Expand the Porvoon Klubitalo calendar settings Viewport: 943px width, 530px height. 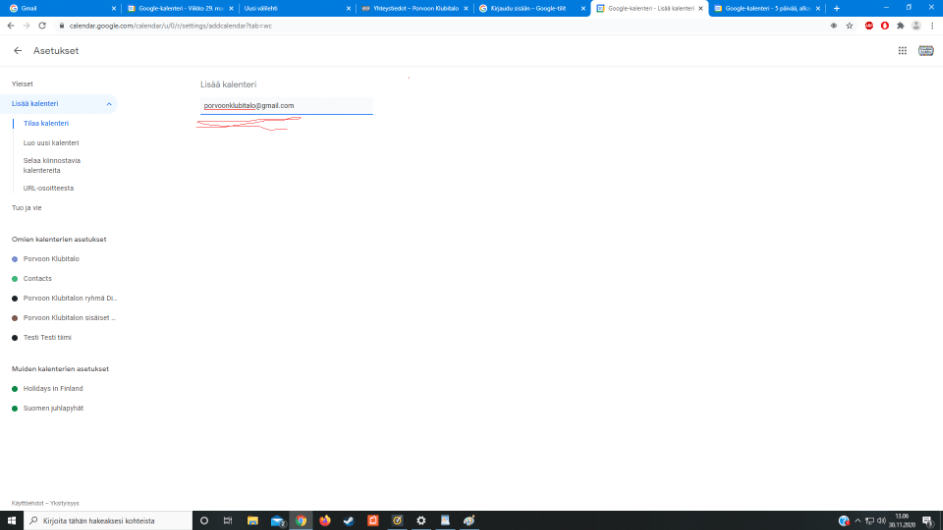click(51, 259)
